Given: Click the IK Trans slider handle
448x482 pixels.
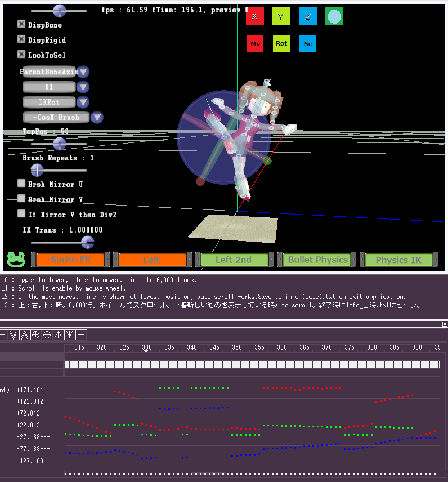Looking at the screenshot, I should click(x=87, y=242).
